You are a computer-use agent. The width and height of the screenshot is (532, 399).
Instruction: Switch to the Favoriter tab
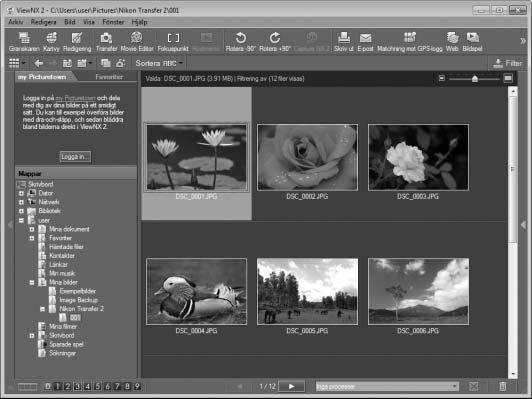[109, 77]
